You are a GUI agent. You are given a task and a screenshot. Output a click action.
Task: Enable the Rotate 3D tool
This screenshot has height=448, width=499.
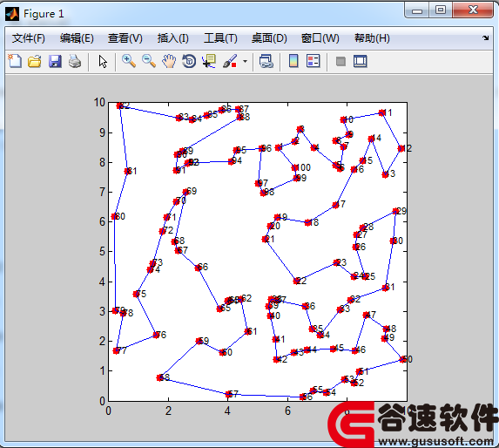(x=189, y=61)
